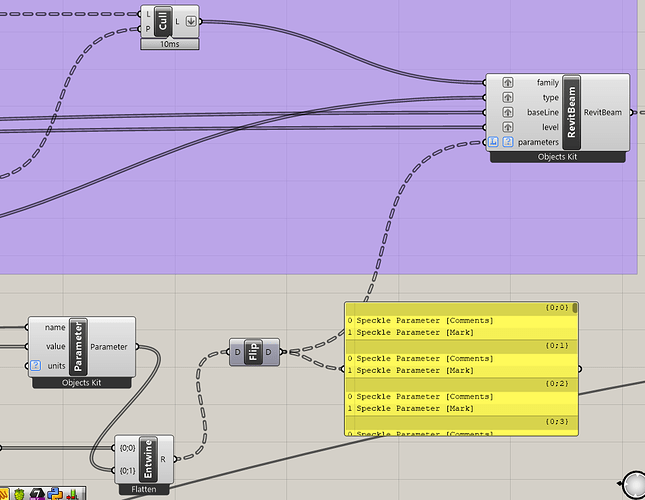Click the RevitBeam output label
Screen dimensions: 645x500
(603, 112)
